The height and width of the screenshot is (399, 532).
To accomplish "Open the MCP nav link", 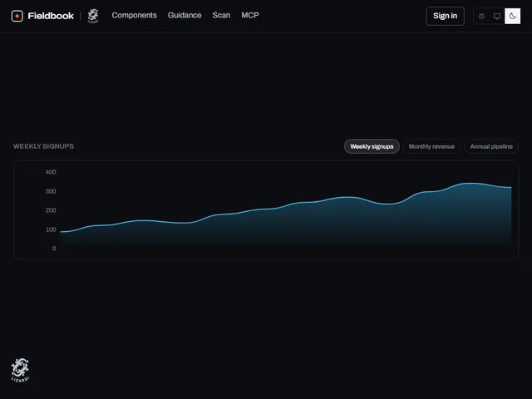I will [x=250, y=15].
